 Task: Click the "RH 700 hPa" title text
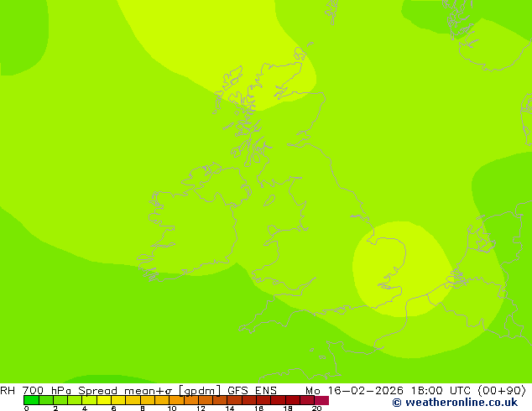click(x=35, y=390)
